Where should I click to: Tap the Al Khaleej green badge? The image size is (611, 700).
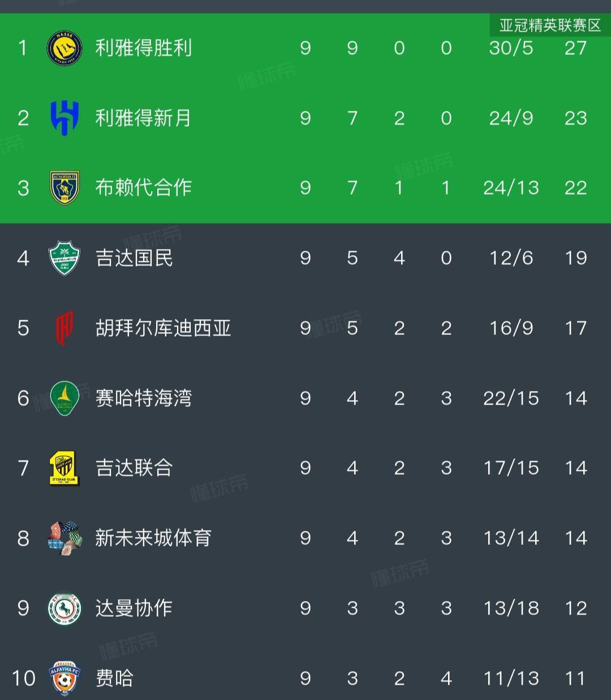click(x=64, y=398)
